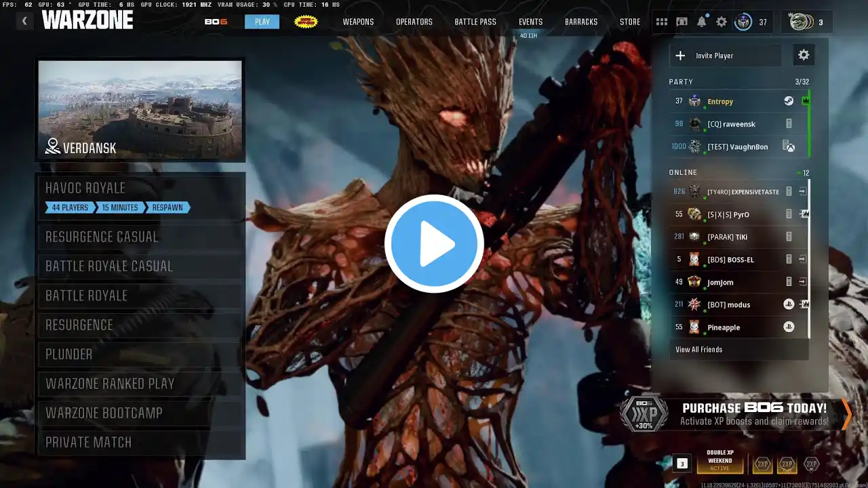
Task: Select the Havoc Royale mode
Action: (x=141, y=197)
